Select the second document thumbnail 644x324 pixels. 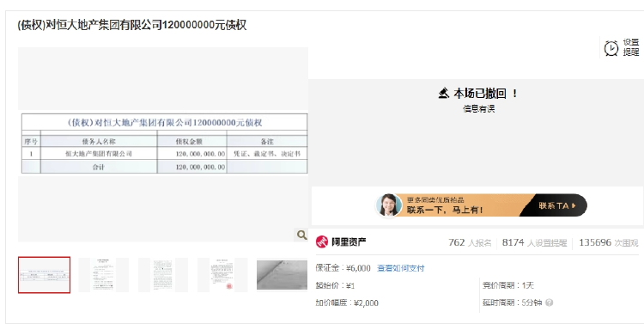click(x=104, y=275)
